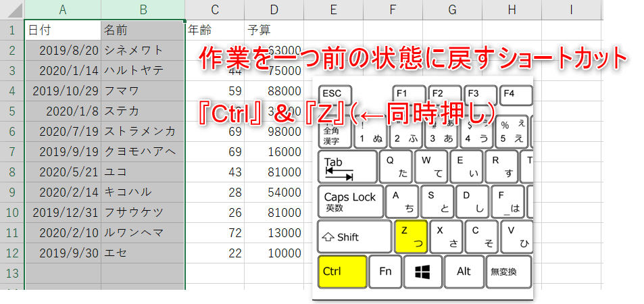Image resolution: width=644 pixels, height=304 pixels.
Task: Click the 無変換 key
Action: click(507, 272)
